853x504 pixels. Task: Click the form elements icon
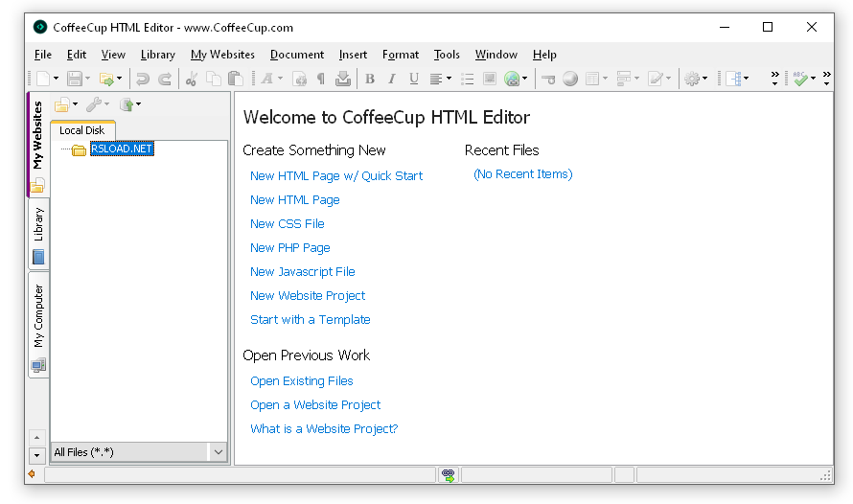[623, 79]
